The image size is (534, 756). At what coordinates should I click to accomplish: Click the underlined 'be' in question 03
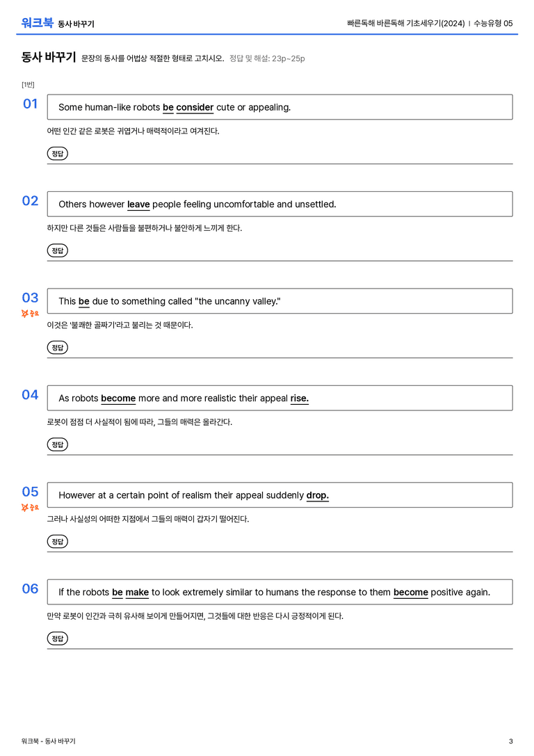click(84, 301)
